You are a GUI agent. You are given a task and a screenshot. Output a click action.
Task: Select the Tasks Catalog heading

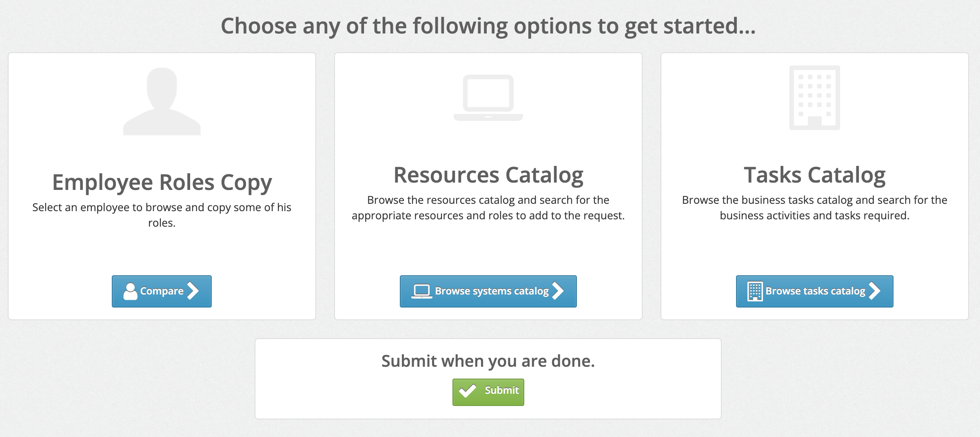(x=814, y=175)
